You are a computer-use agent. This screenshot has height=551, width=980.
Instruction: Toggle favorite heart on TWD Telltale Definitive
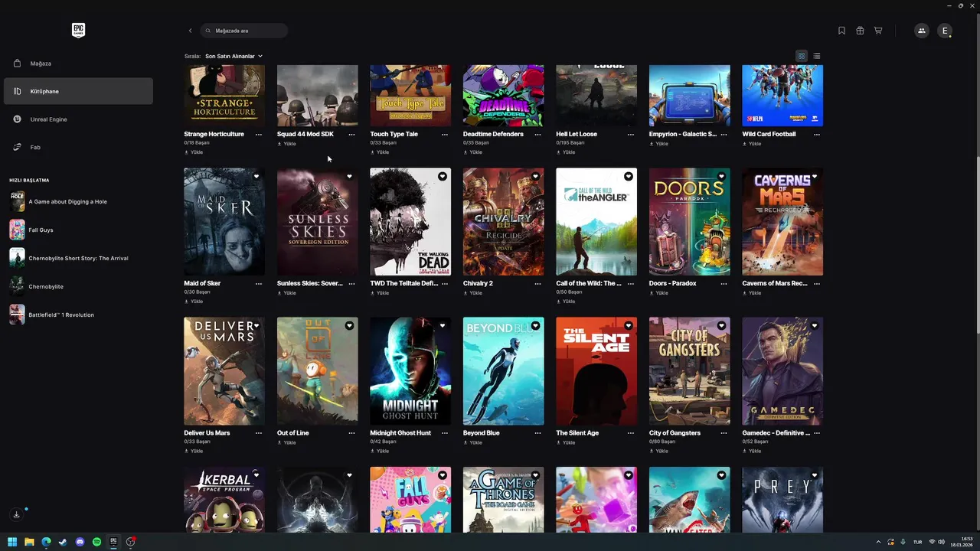(443, 177)
